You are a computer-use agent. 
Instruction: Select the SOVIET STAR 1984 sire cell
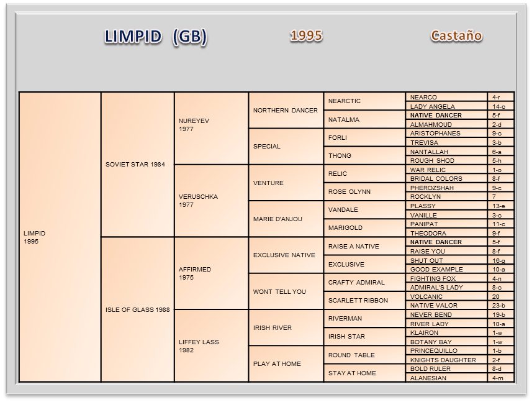[135, 165]
